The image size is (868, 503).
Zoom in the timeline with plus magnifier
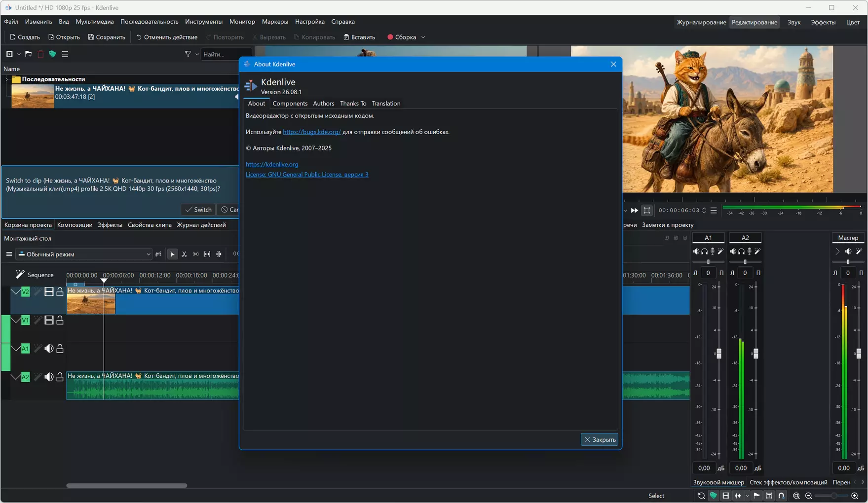[855, 496]
